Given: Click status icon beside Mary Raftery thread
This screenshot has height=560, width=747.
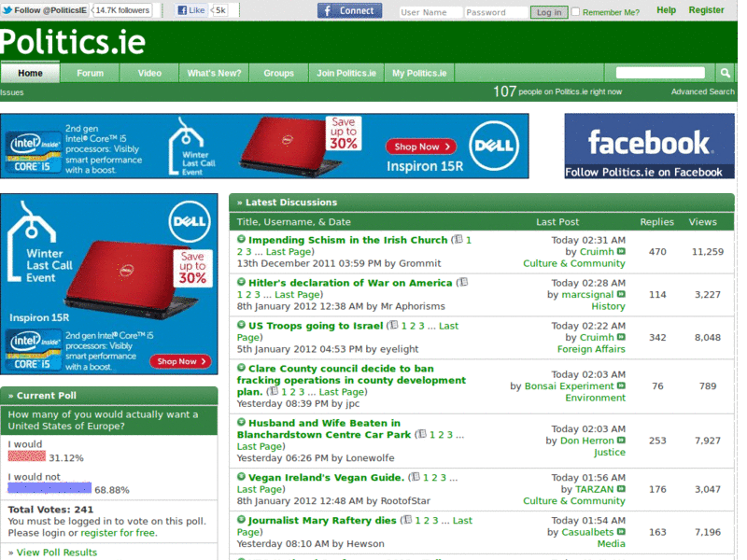Looking at the screenshot, I should click(x=241, y=520).
